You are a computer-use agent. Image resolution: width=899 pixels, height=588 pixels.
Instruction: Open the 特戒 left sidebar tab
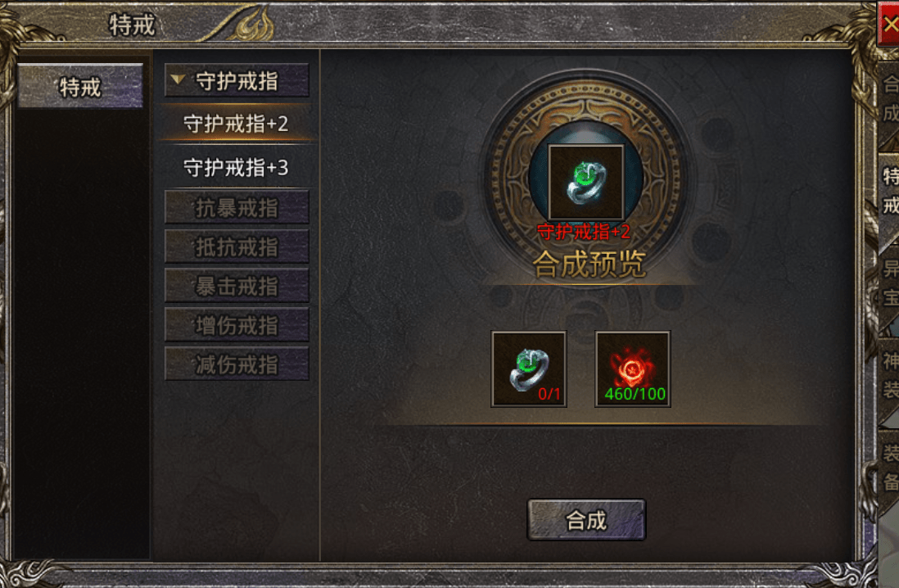point(80,86)
